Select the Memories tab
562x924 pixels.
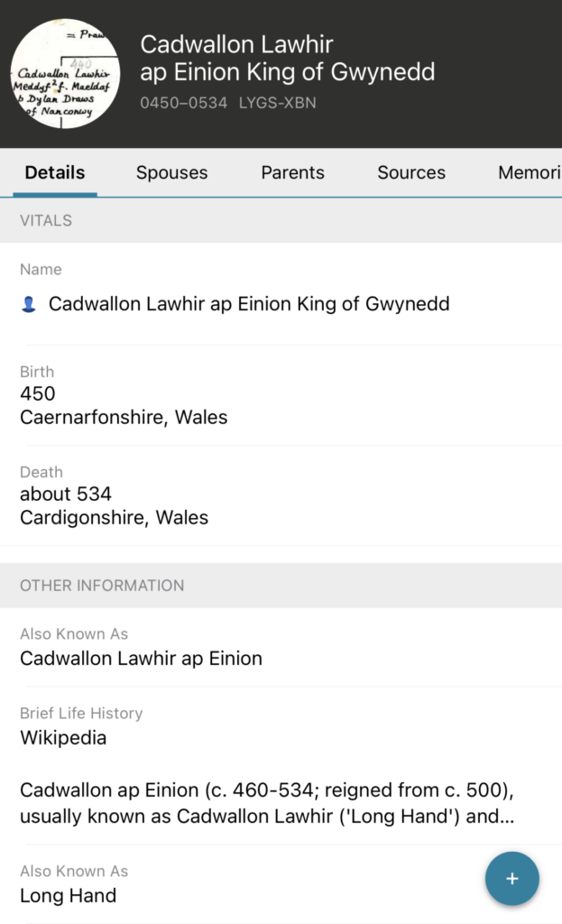point(529,172)
